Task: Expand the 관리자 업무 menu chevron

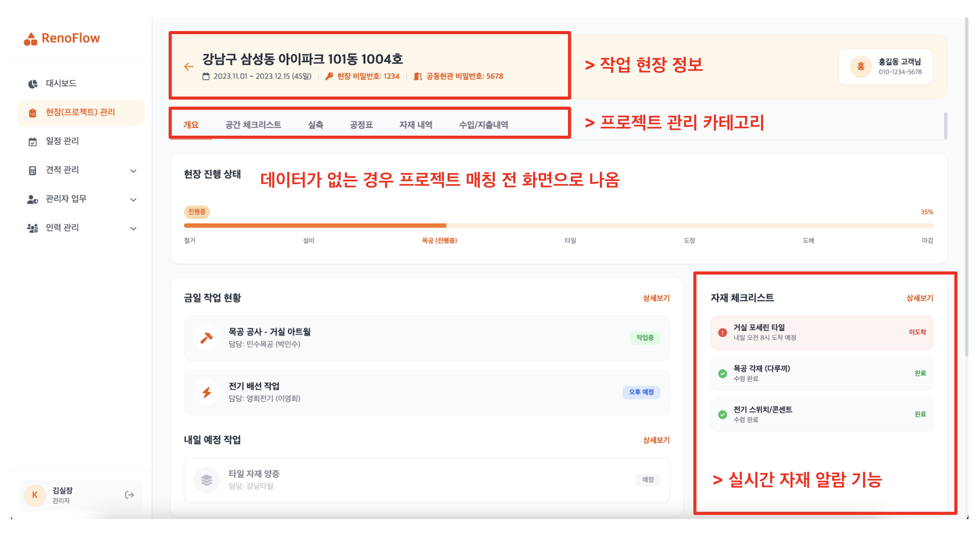Action: click(133, 200)
